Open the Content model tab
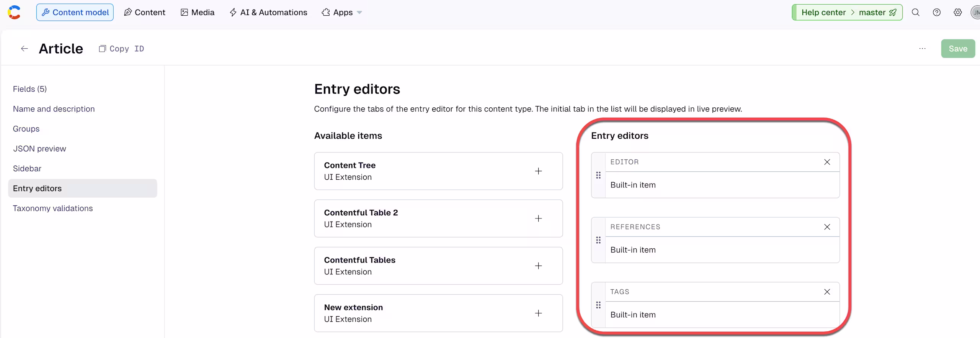Viewport: 980px width, 338px height. click(x=75, y=12)
